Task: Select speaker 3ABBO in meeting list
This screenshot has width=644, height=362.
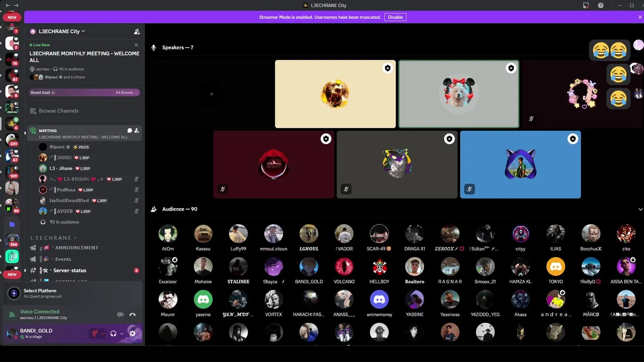Action: [x=90, y=158]
